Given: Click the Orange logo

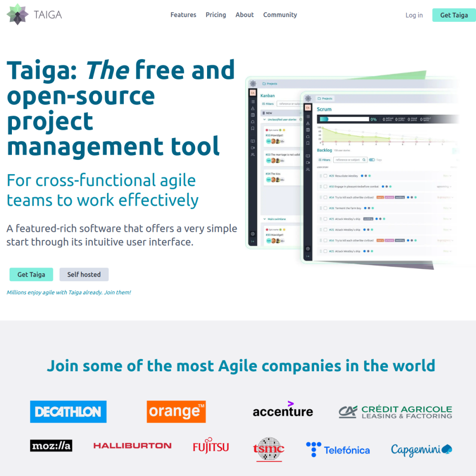Looking at the screenshot, I should coord(176,412).
